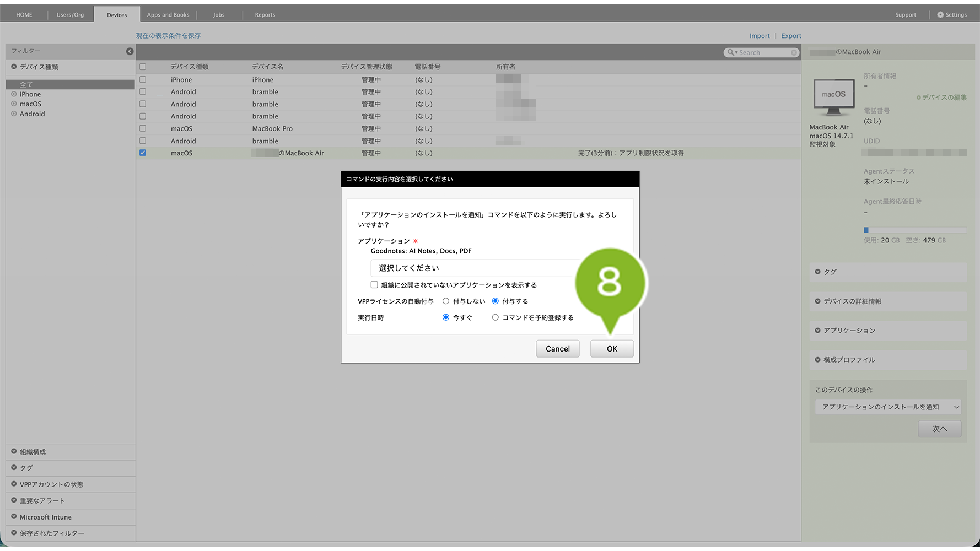The width and height of the screenshot is (980, 551).
Task: Expand タグ filter in left sidebar
Action: coord(71,468)
